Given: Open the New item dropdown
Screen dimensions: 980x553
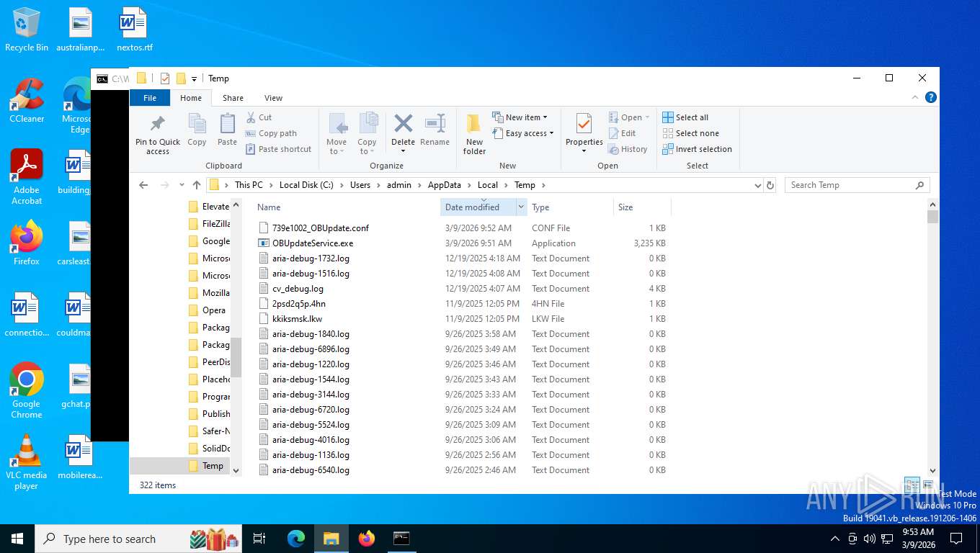Looking at the screenshot, I should (x=520, y=117).
